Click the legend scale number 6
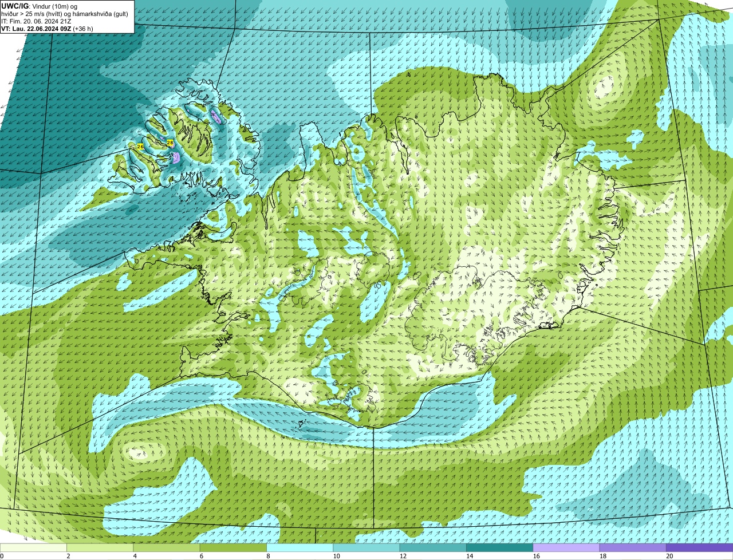The height and width of the screenshot is (560, 733). click(x=201, y=556)
